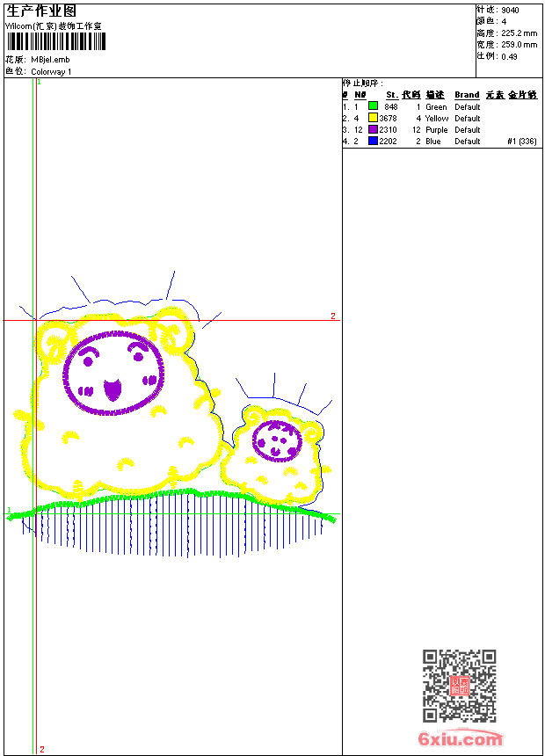Click the purple color swatch in row 3

pos(373,129)
